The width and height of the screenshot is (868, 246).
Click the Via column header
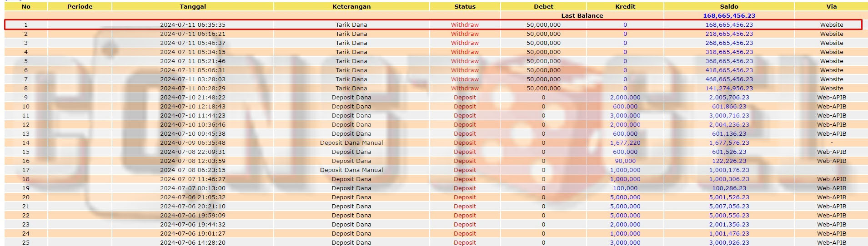(831, 6)
